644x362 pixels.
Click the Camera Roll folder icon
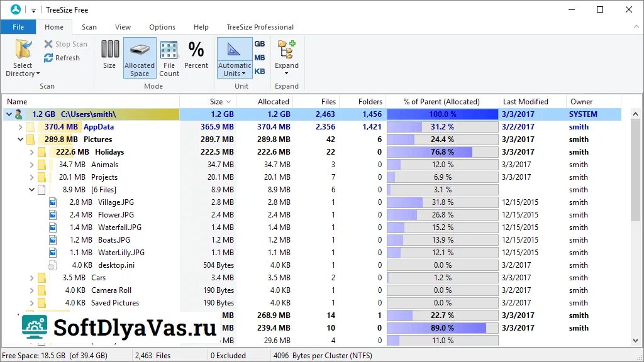pos(42,290)
